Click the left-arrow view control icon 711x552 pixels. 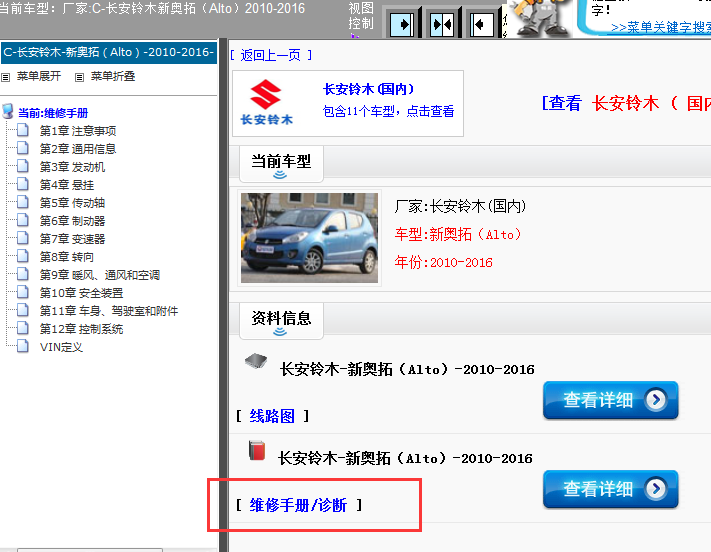click(481, 24)
